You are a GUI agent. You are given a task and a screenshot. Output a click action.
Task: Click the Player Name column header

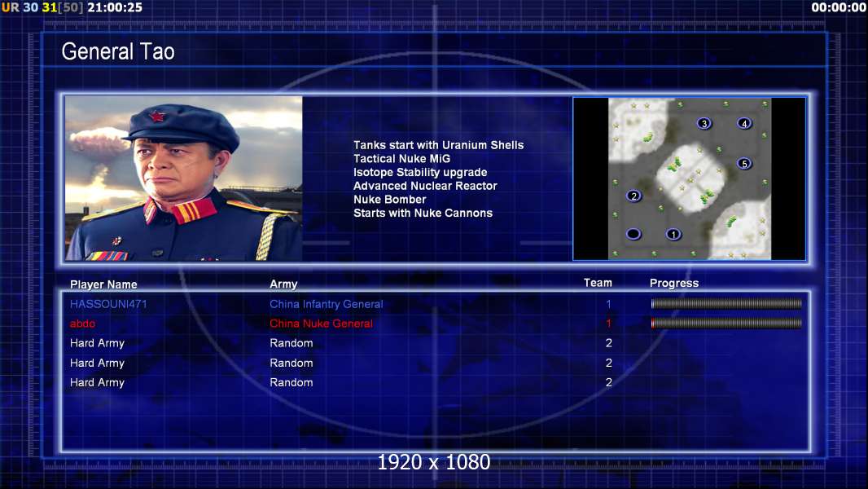click(103, 284)
